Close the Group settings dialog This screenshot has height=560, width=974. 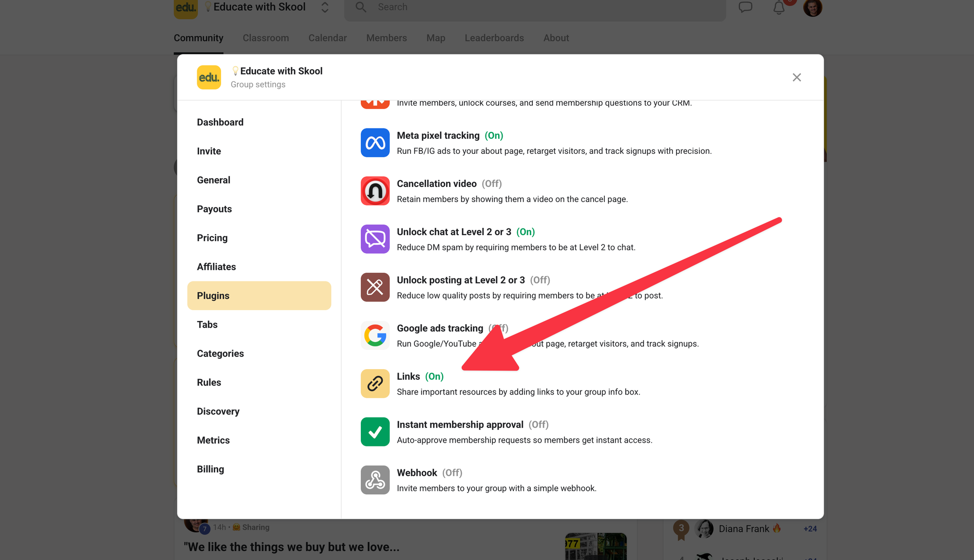click(797, 77)
